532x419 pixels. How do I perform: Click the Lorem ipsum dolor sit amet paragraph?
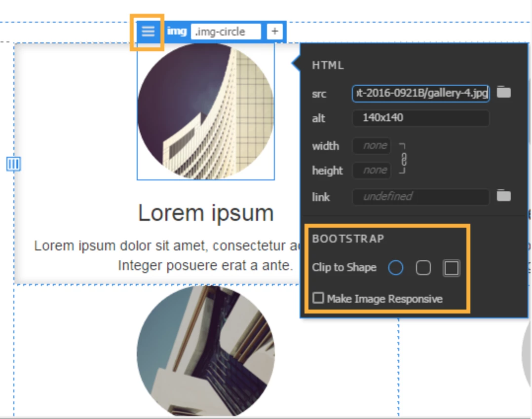click(167, 255)
